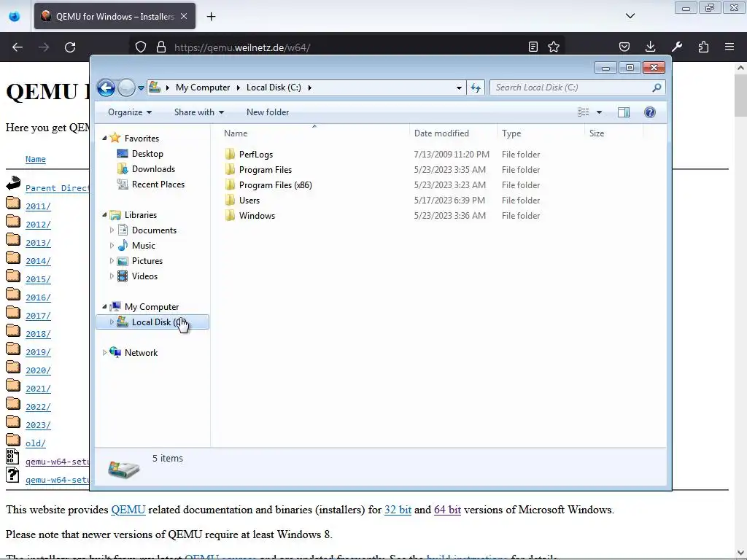747x560 pixels.
Task: Collapse the Favorites group
Action: [105, 138]
